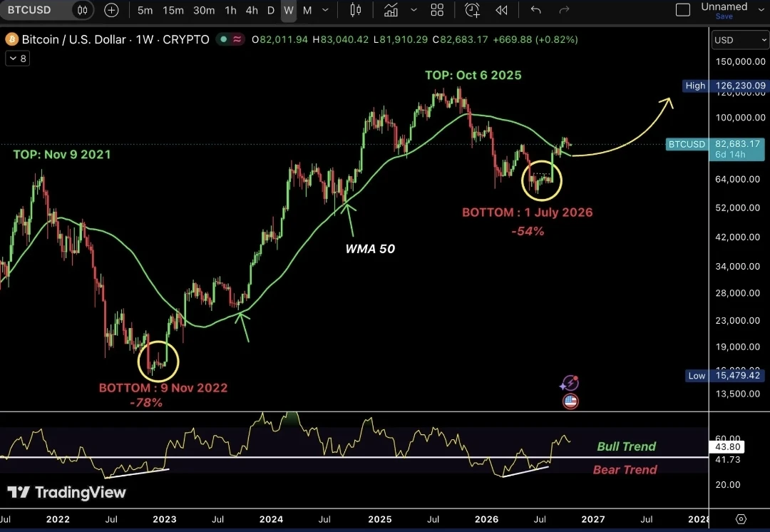The image size is (770, 532).
Task: Select the M monthly tab
Action: pos(307,10)
